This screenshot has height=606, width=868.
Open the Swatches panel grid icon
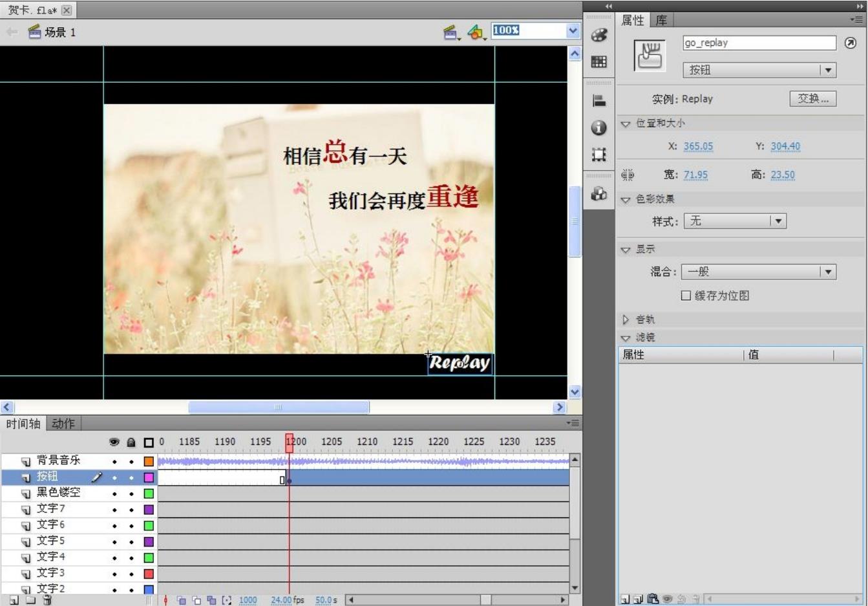coord(599,62)
